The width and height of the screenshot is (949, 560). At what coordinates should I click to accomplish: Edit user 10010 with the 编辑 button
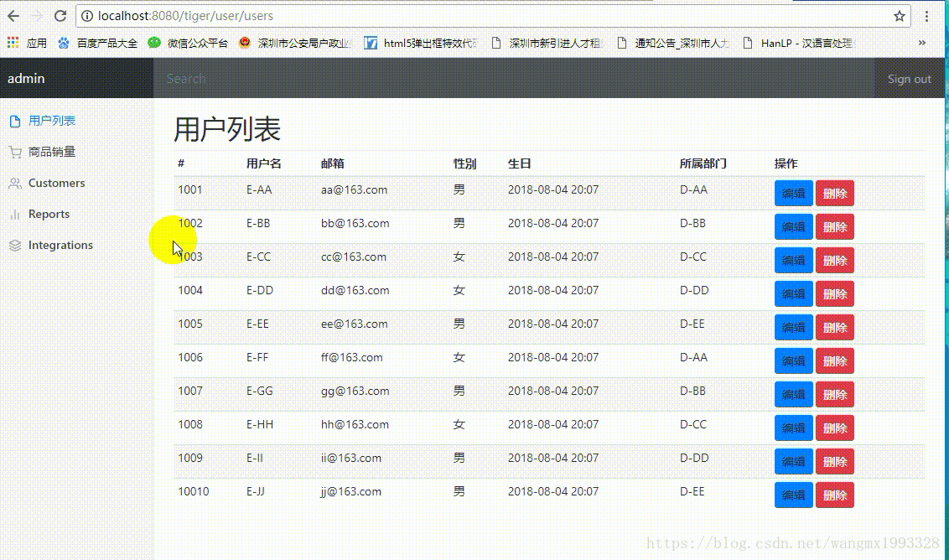point(793,495)
